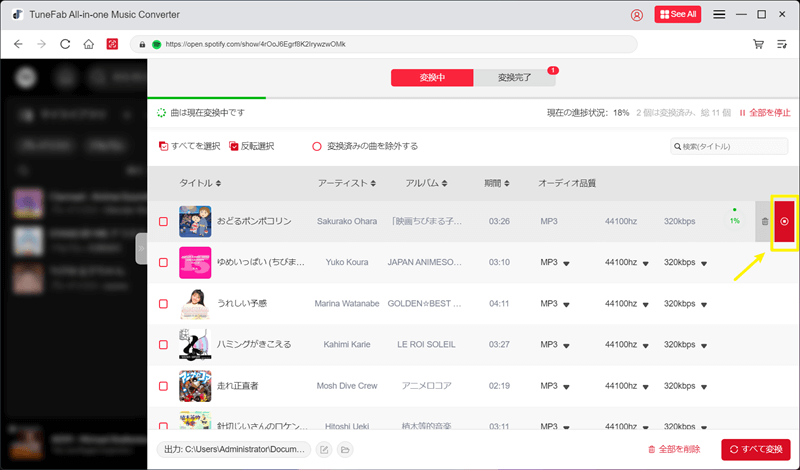This screenshot has height=470, width=800.
Task: Click Yuko Koura artist name
Action: pos(347,262)
